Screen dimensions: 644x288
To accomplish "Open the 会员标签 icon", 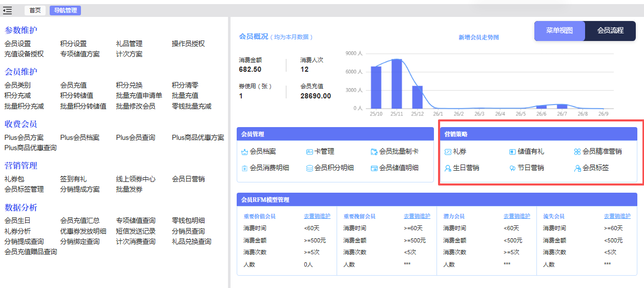I will coord(577,168).
